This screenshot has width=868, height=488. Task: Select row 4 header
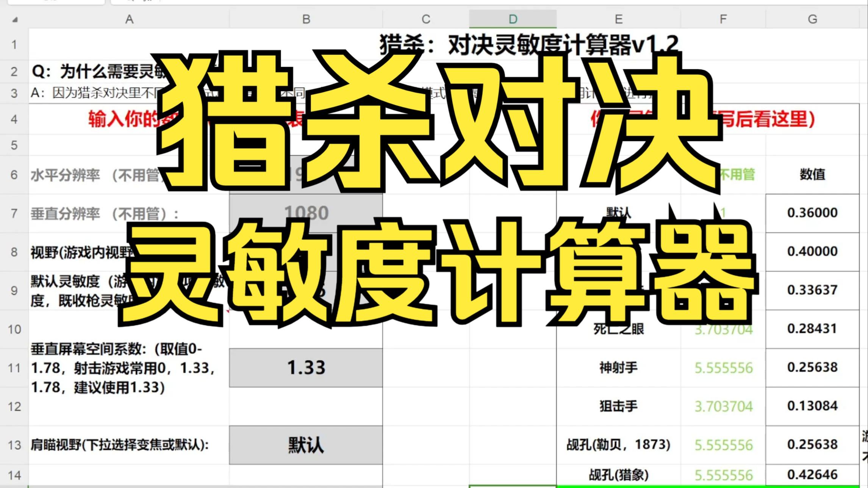point(14,119)
